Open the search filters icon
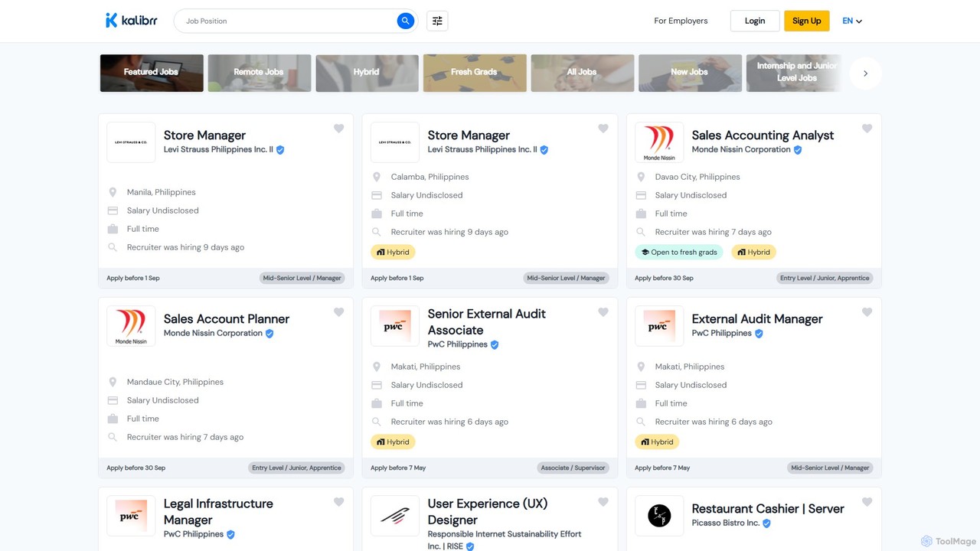 coord(437,21)
